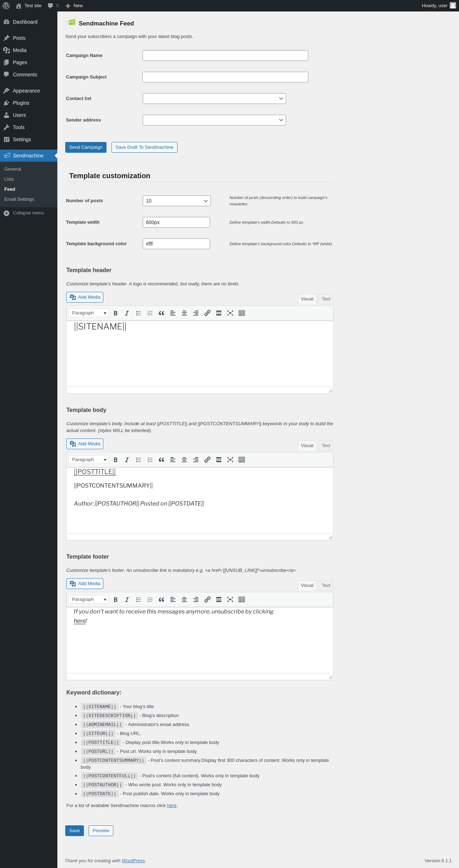The image size is (459, 868).
Task: Insert blockquote in Template header editor
Action: tap(161, 313)
